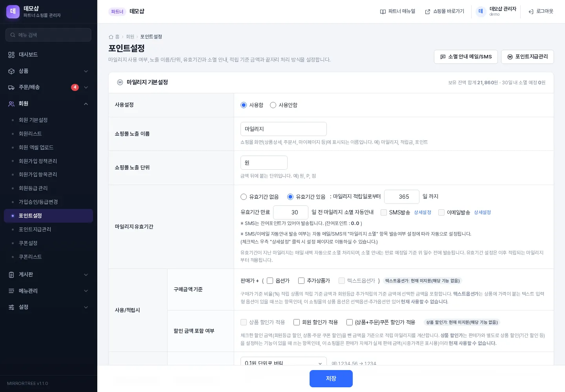Check the 회원 할인가 적용 checkbox
This screenshot has width=565, height=392.
coord(297,322)
